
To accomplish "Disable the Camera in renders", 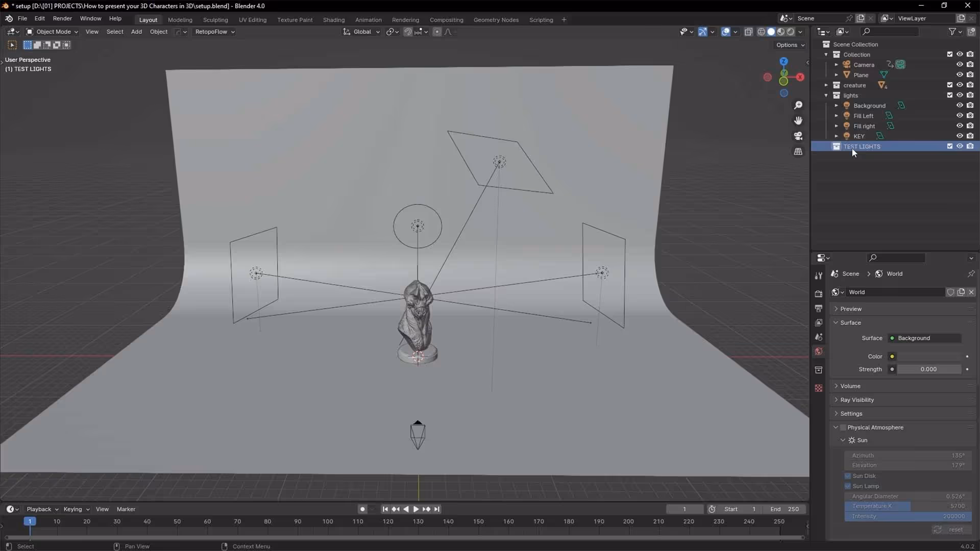I will coord(970,65).
